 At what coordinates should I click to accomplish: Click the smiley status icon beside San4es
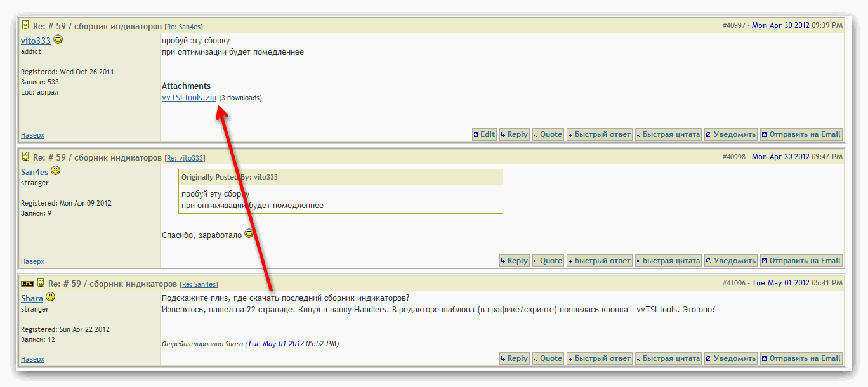click(56, 171)
